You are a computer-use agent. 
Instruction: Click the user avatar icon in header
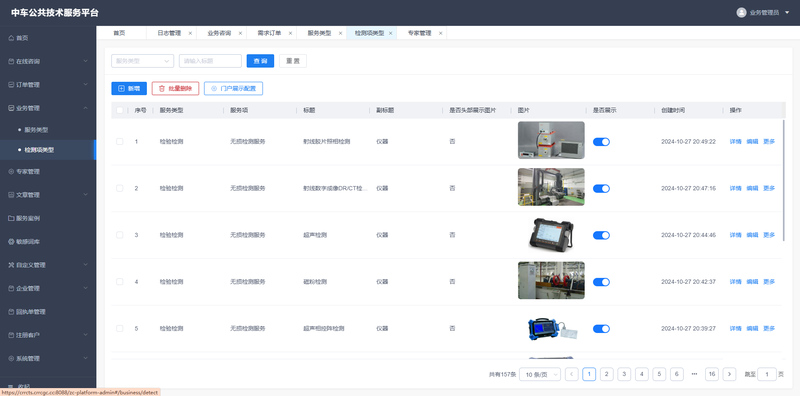741,13
